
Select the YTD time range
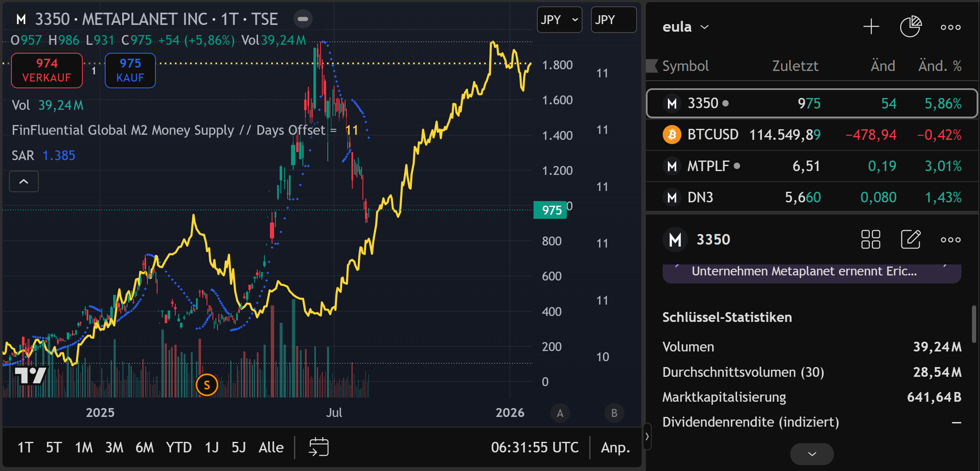179,447
